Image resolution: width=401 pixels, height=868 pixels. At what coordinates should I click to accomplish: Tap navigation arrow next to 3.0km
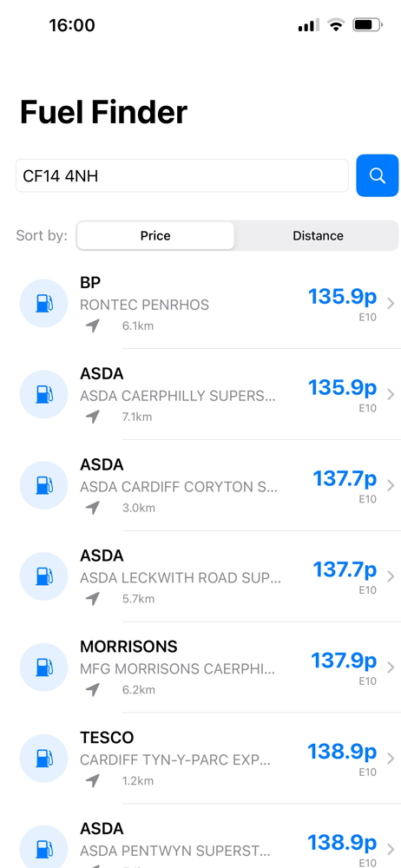click(x=93, y=508)
